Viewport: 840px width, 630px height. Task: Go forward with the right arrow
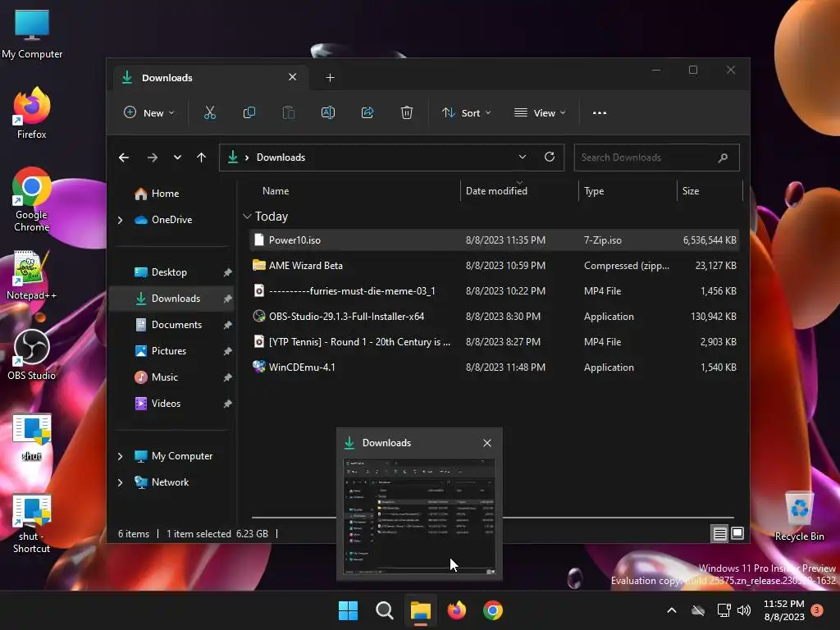click(x=152, y=157)
